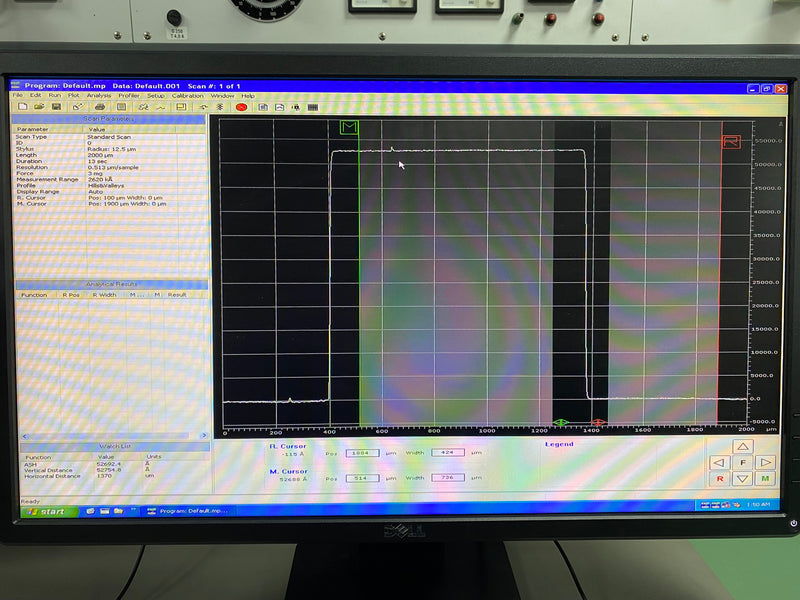
Task: Click the 'Measurement Range' parameter label
Action: click(x=47, y=180)
